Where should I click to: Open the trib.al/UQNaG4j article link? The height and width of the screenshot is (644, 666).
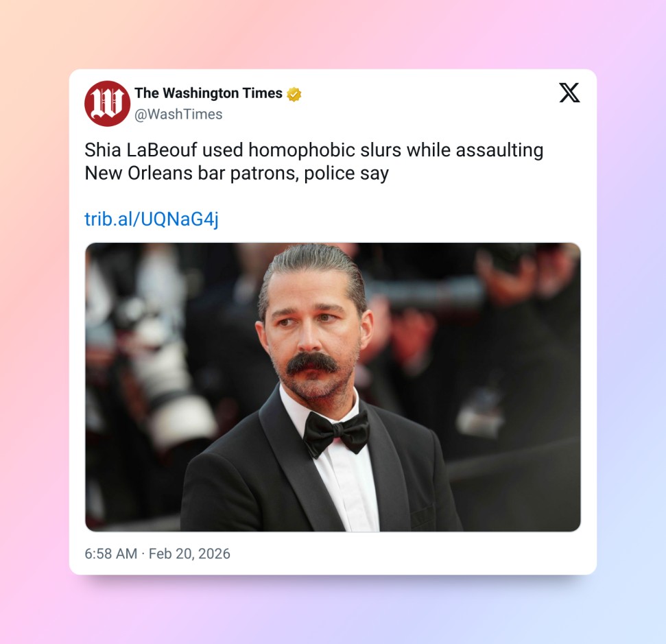point(152,219)
